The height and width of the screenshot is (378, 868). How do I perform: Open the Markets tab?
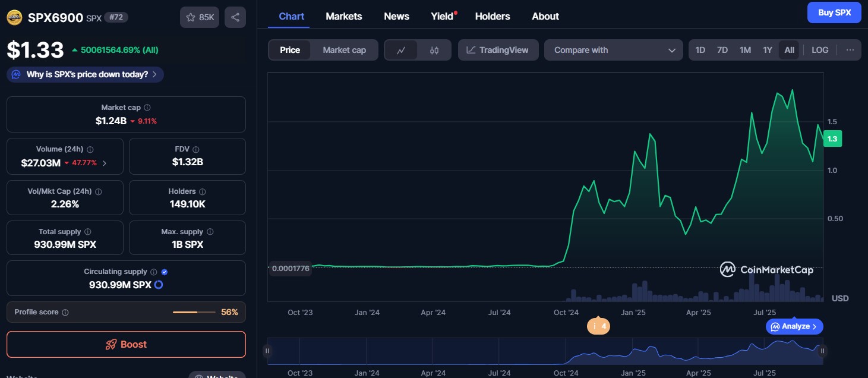click(x=344, y=16)
